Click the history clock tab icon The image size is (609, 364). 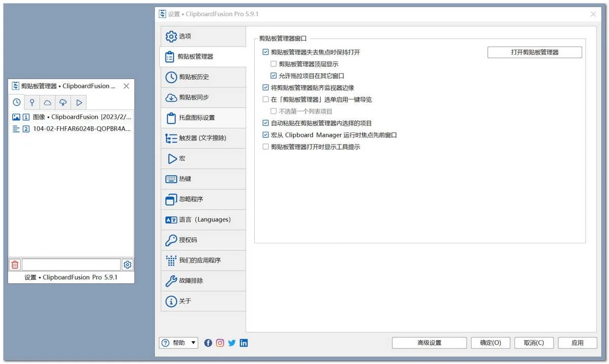point(17,102)
